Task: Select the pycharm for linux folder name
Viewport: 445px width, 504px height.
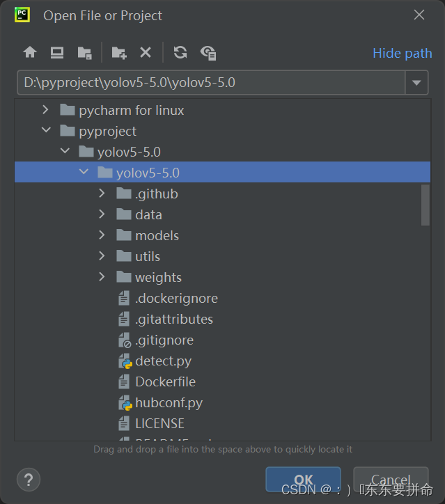Action: [132, 111]
